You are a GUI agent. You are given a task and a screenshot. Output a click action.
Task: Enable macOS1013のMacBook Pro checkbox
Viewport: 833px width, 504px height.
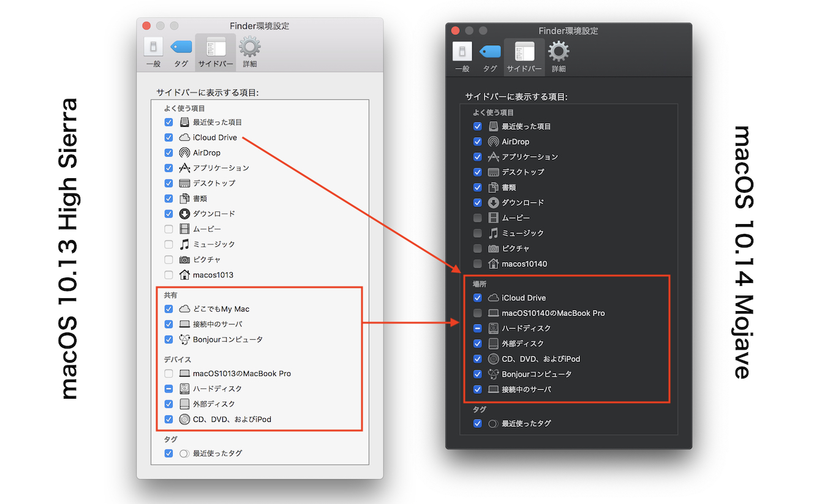[x=168, y=373]
